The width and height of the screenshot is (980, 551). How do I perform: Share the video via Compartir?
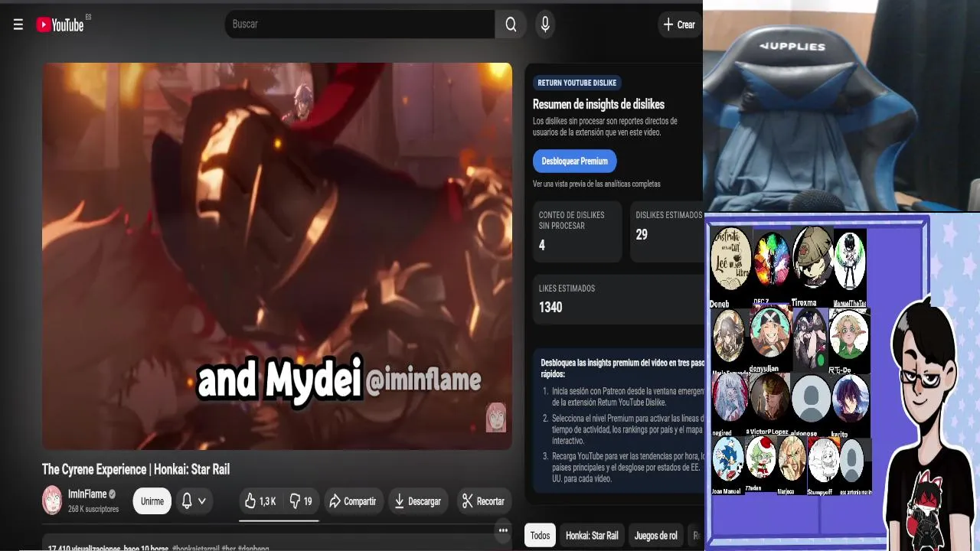coord(352,501)
